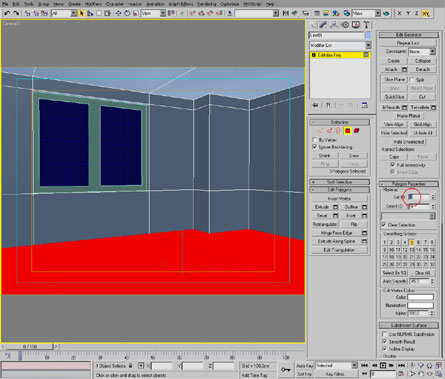445x379 pixels.
Task: Open the Help menu
Action: pyautogui.click(x=270, y=4)
